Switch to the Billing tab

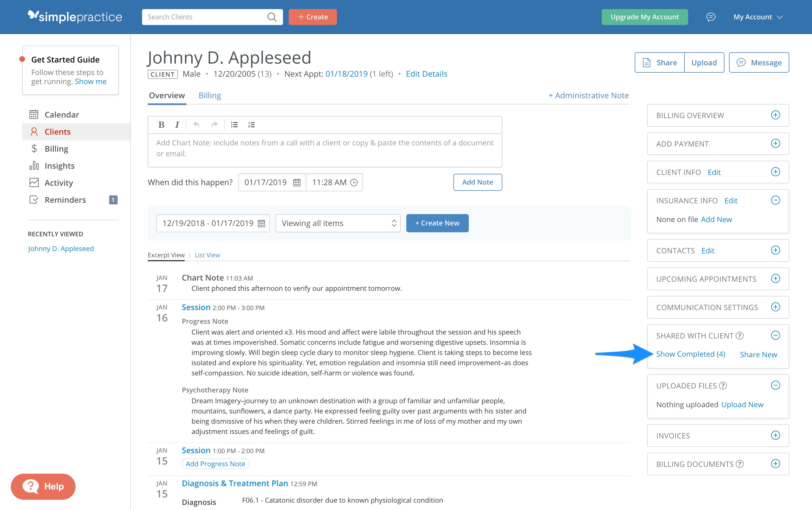[210, 95]
